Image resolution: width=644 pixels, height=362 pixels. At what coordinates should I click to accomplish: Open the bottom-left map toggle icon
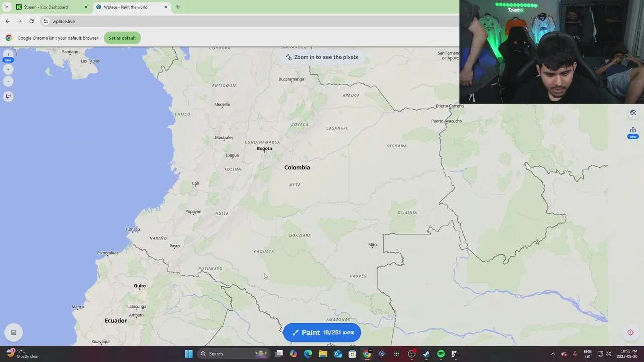13,332
